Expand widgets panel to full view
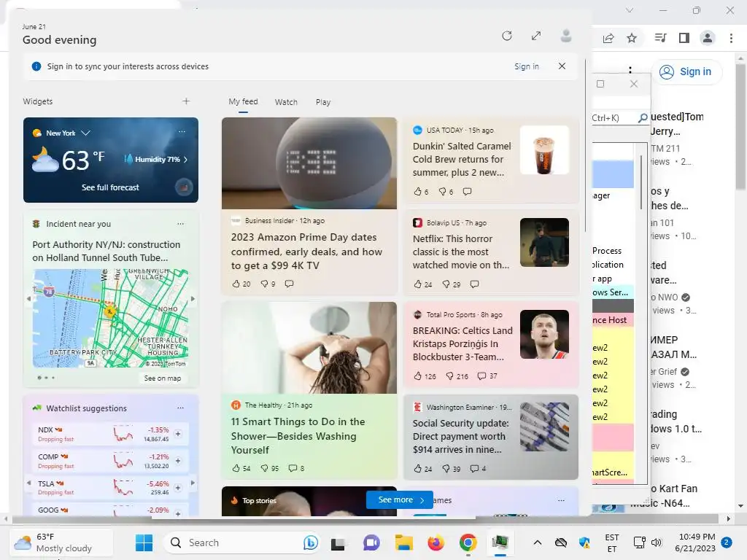This screenshot has height=560, width=747. tap(536, 36)
